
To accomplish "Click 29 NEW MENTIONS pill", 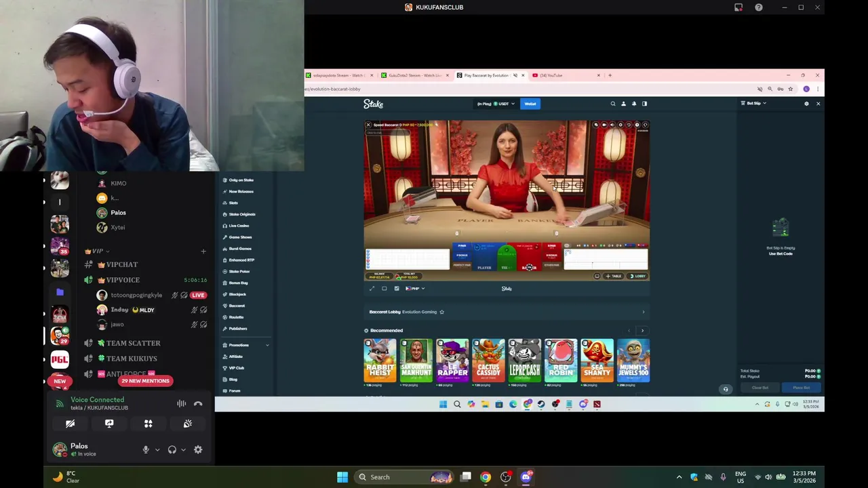I will 145,381.
